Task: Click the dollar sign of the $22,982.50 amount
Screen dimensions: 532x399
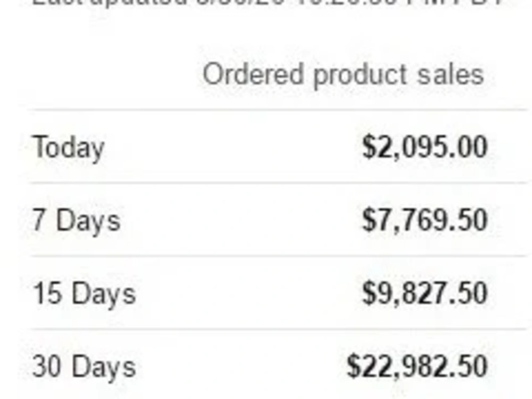Action: point(353,367)
